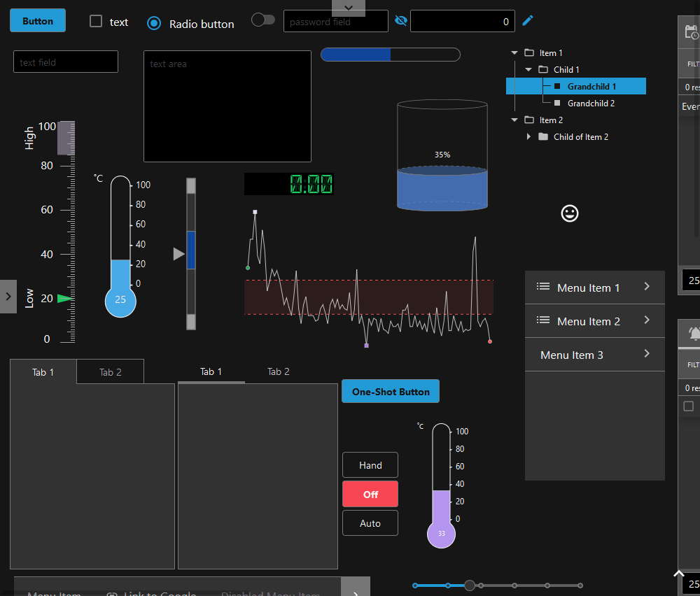Screen dimensions: 700x596
Task: Toggle the password visibility eye icon
Action: coord(400,20)
